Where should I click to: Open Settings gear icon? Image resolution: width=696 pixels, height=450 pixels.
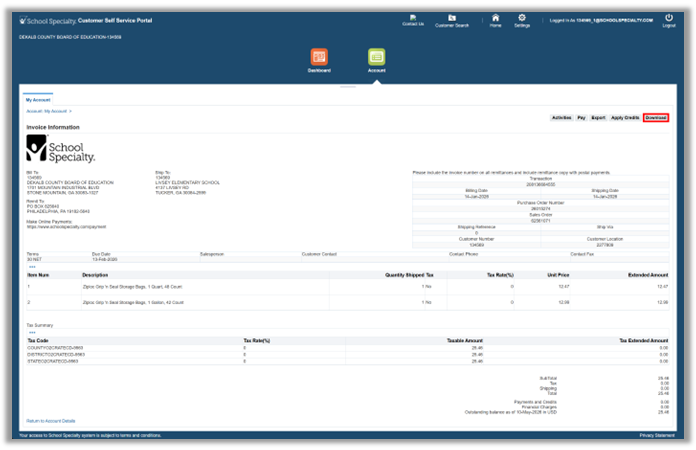[x=522, y=20]
